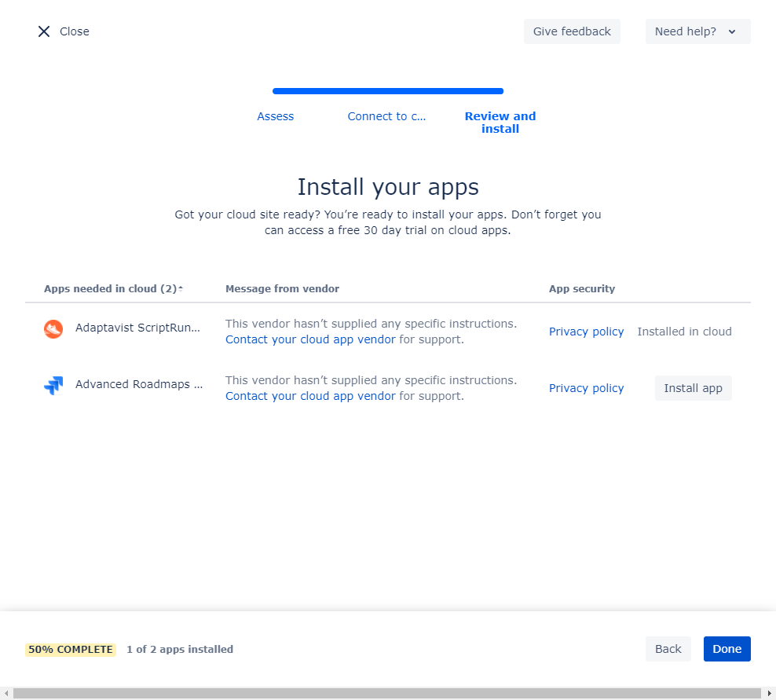Click the blue step progress bar
776x700 pixels.
tap(388, 91)
